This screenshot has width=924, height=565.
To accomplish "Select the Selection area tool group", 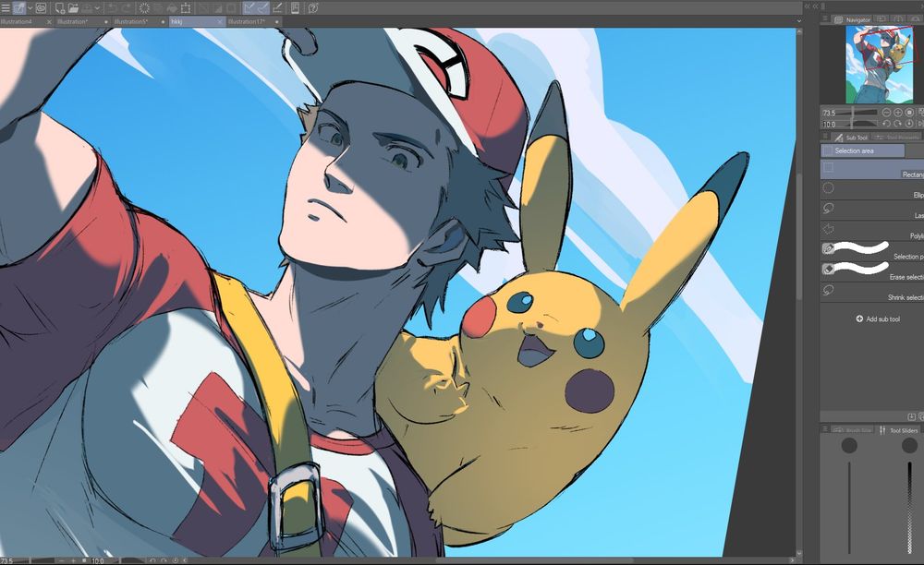I will pos(863,150).
